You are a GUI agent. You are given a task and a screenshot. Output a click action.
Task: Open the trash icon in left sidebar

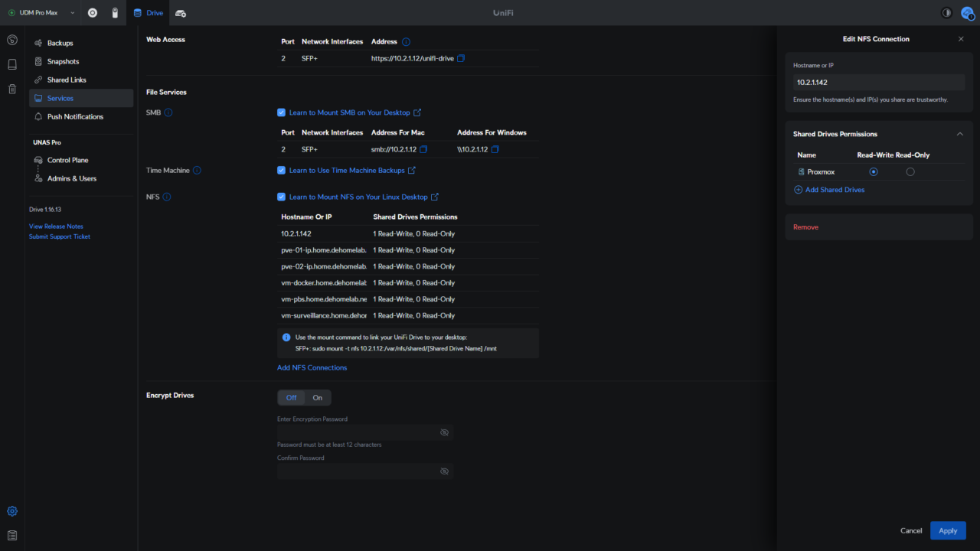pos(11,89)
